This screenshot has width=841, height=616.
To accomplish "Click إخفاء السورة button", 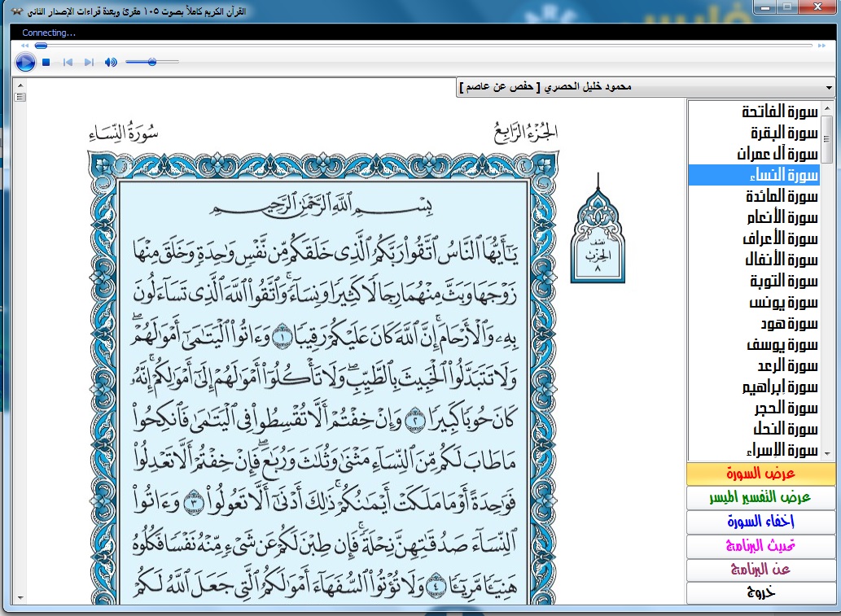I will [x=761, y=522].
